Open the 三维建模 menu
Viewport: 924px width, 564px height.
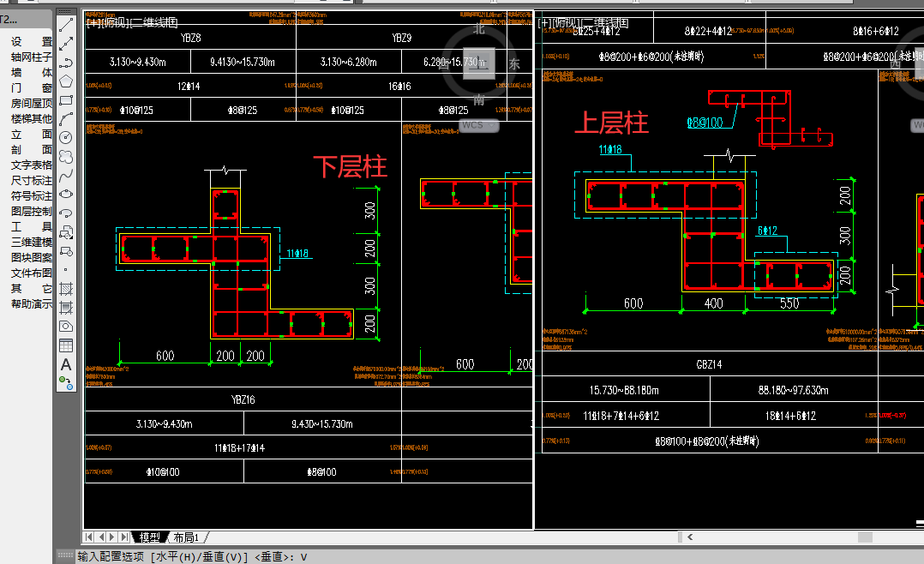[31, 243]
